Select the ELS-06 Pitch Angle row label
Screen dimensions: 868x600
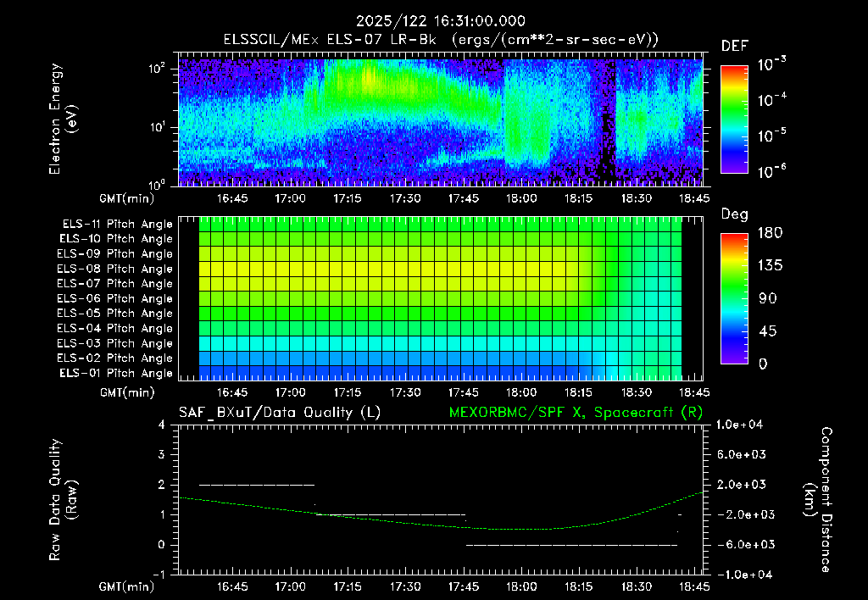pyautogui.click(x=114, y=299)
